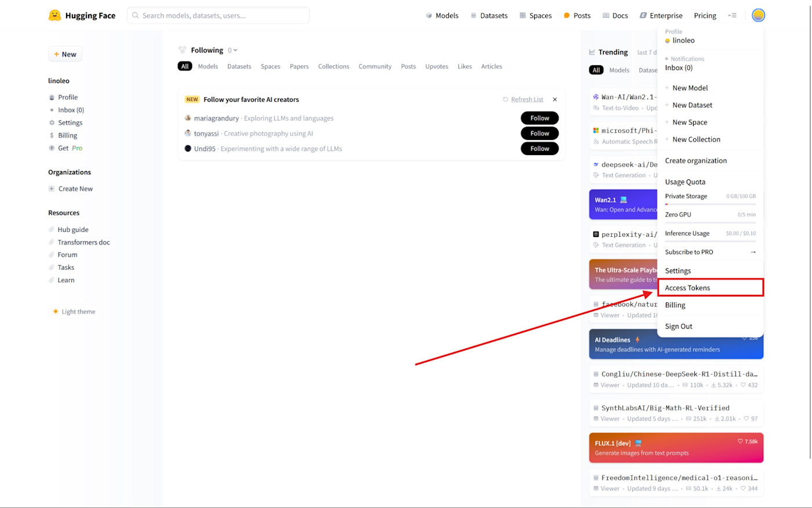
Task: Click the Wan-AI model avatar icon
Action: click(x=596, y=97)
